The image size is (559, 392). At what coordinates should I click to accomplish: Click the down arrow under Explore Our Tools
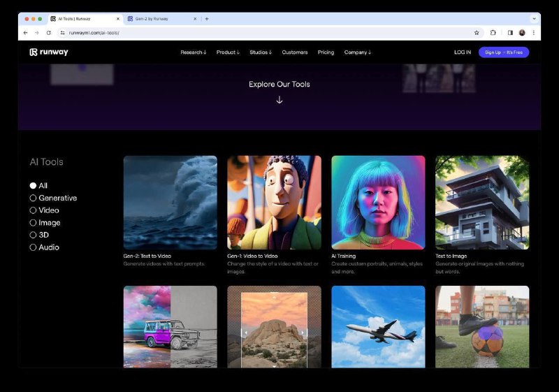[279, 100]
